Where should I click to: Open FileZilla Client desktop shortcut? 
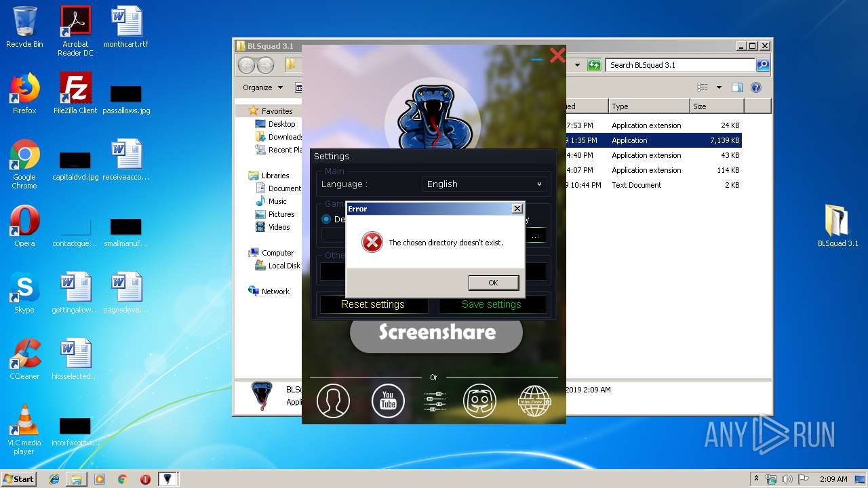[75, 94]
